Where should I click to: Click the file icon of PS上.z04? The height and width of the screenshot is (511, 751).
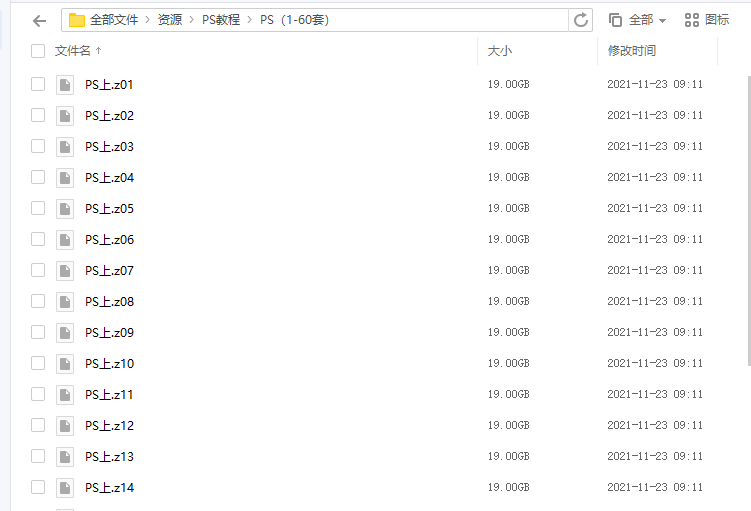click(x=65, y=178)
